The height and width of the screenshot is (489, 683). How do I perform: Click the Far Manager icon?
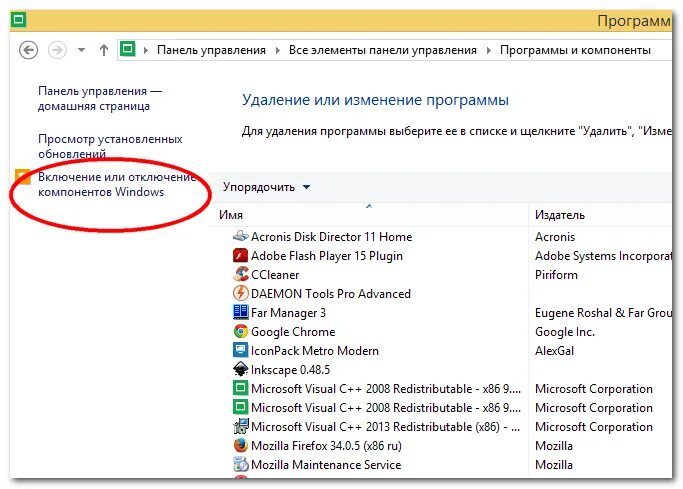[x=240, y=312]
